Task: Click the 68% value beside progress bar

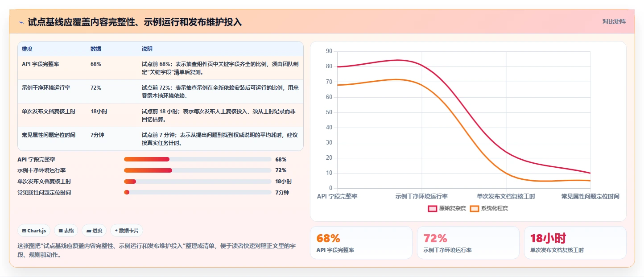Action: pos(281,160)
